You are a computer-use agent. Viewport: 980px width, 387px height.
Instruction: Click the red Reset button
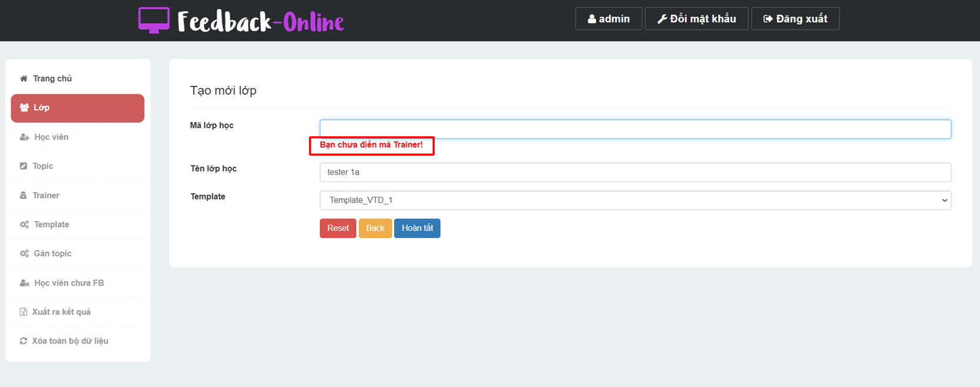pos(338,228)
